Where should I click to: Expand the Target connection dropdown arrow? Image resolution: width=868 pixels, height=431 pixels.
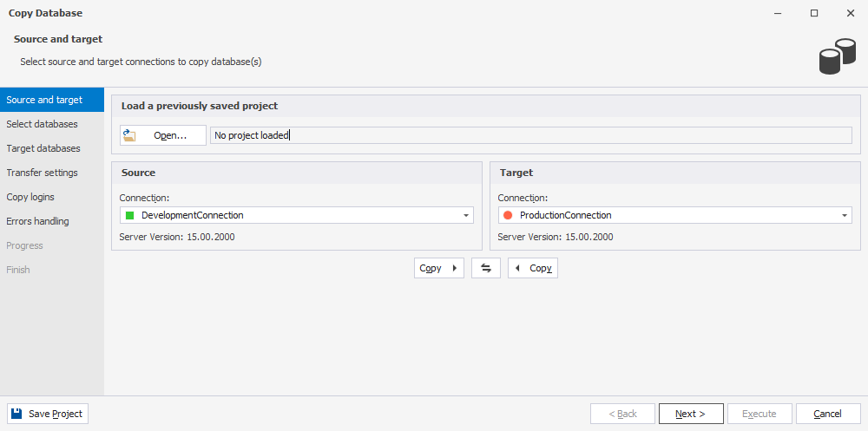[845, 215]
